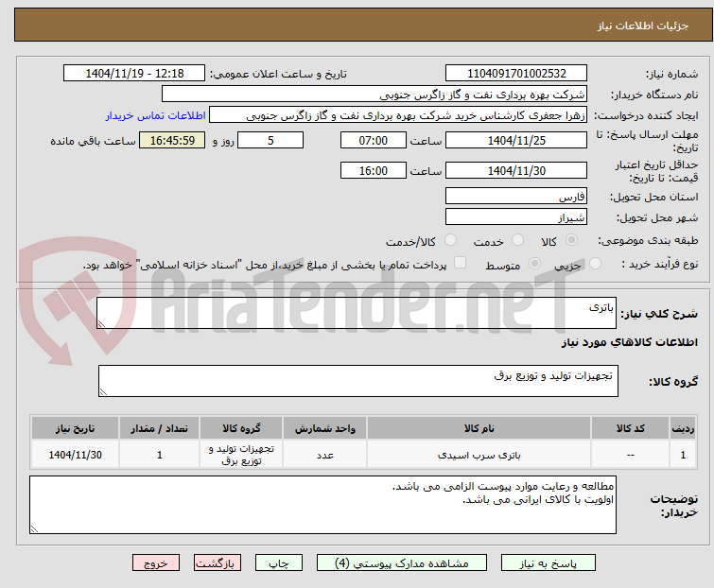Click the جزئیات اطلاعات نیاز header title

coord(643,26)
